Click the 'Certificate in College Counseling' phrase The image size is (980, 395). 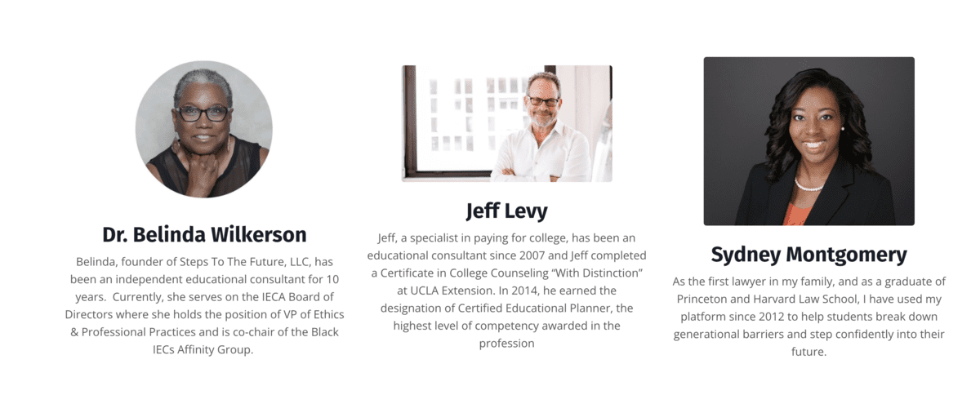coord(463,273)
